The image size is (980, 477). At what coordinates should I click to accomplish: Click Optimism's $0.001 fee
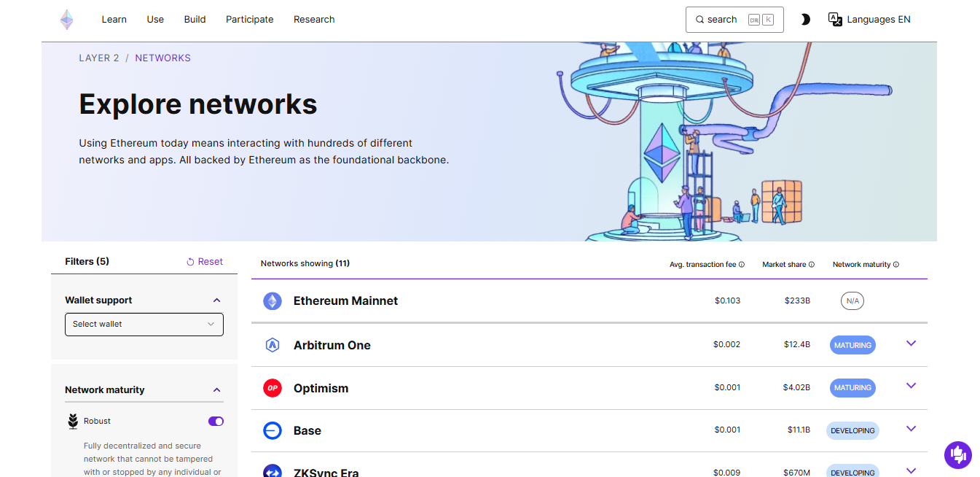tap(727, 387)
